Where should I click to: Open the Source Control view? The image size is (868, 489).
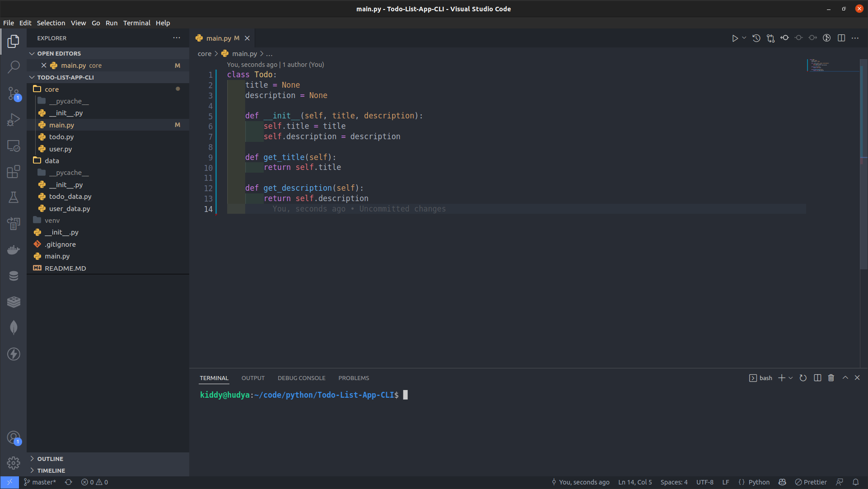coord(14,94)
